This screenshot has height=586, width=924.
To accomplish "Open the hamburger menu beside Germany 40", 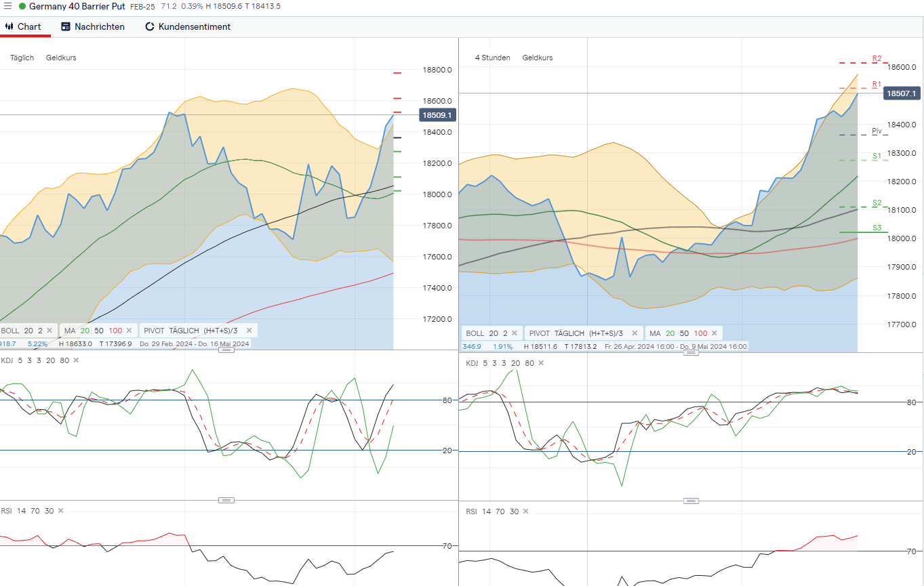I will click(x=7, y=6).
